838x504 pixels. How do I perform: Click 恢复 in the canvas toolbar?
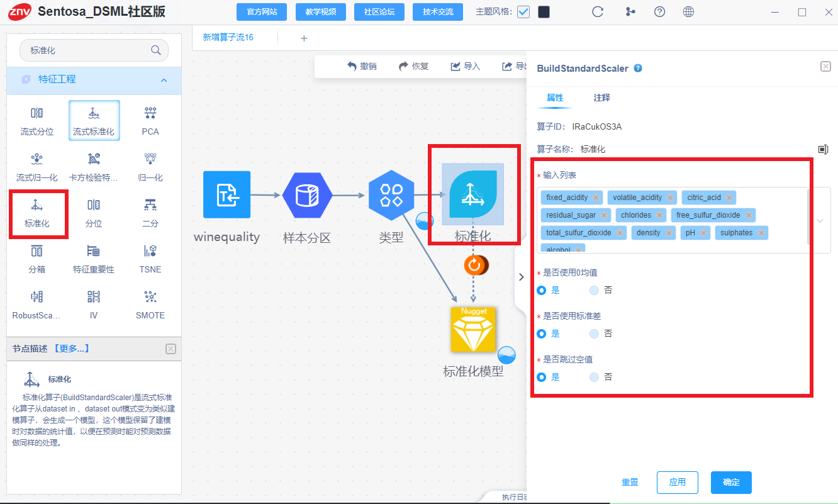coord(414,66)
